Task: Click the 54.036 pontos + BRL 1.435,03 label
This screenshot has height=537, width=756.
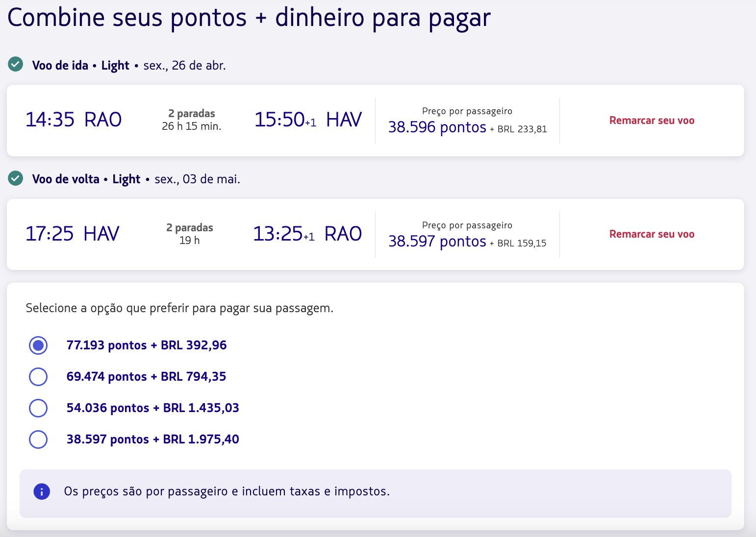Action: tap(153, 408)
